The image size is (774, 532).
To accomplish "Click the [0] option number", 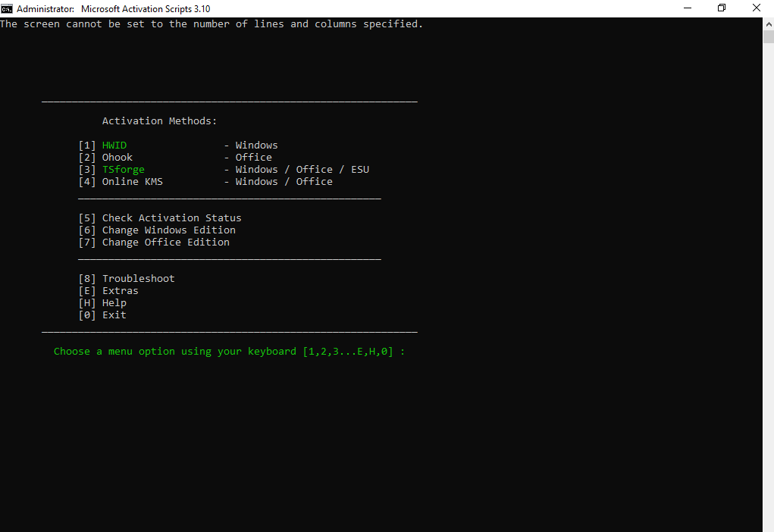I will pos(87,315).
